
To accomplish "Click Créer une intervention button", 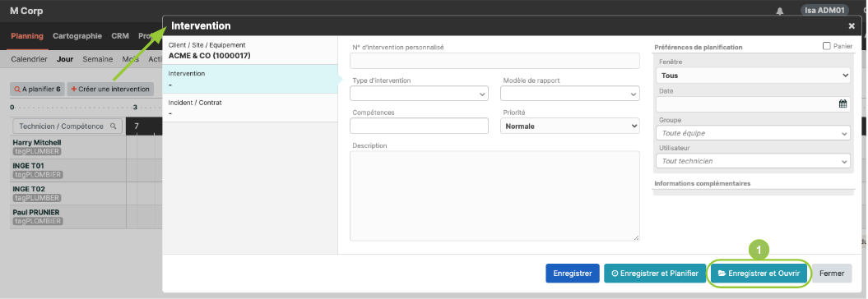I will pos(110,89).
